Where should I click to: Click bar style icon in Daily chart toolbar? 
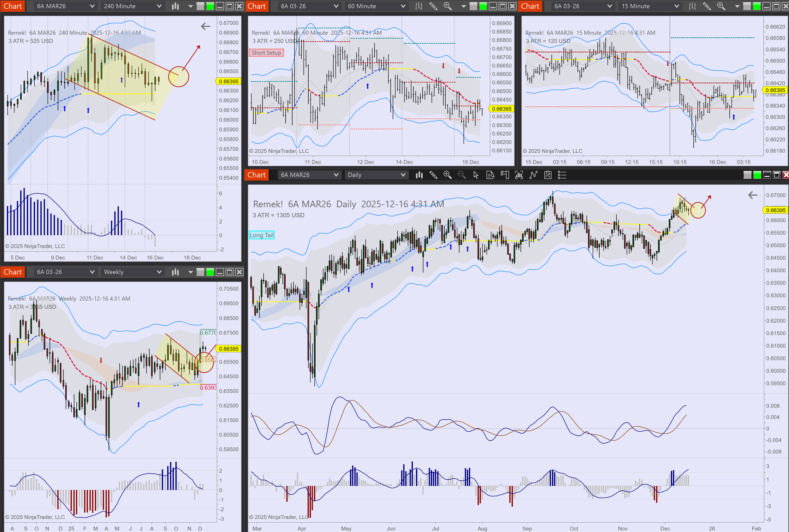419,175
